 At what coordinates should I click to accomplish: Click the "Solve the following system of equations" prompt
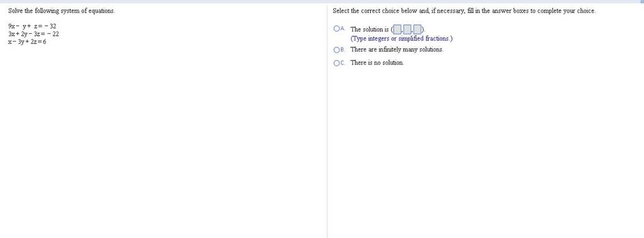(62, 11)
